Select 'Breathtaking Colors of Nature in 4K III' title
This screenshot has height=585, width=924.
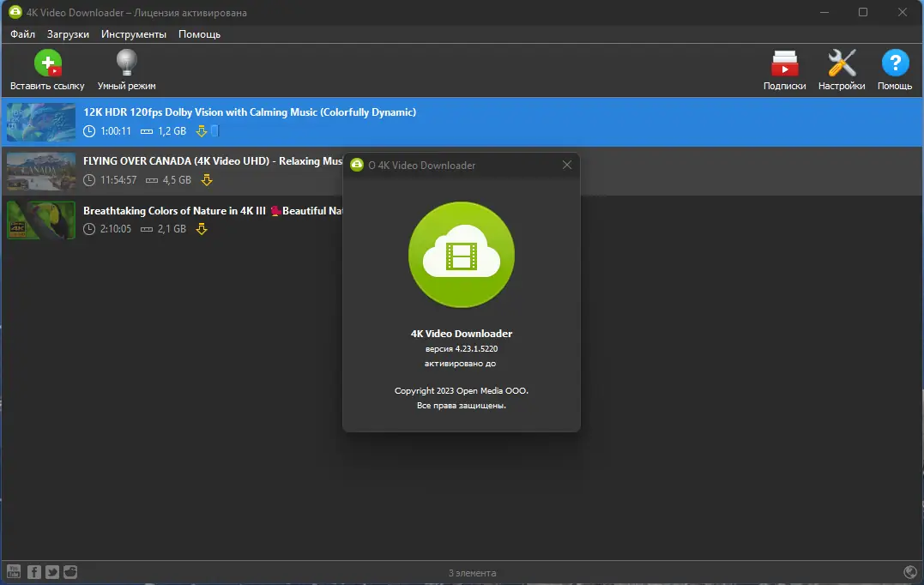pyautogui.click(x=174, y=210)
